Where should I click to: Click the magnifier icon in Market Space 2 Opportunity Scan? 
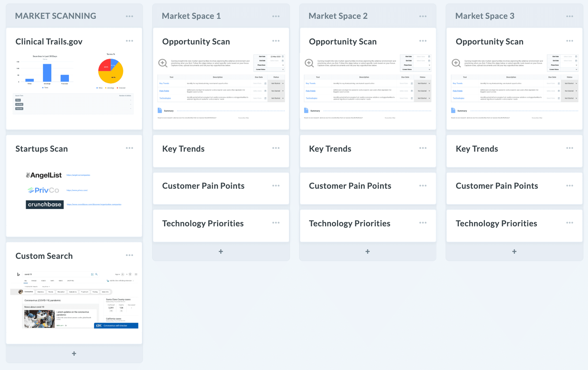(x=309, y=63)
